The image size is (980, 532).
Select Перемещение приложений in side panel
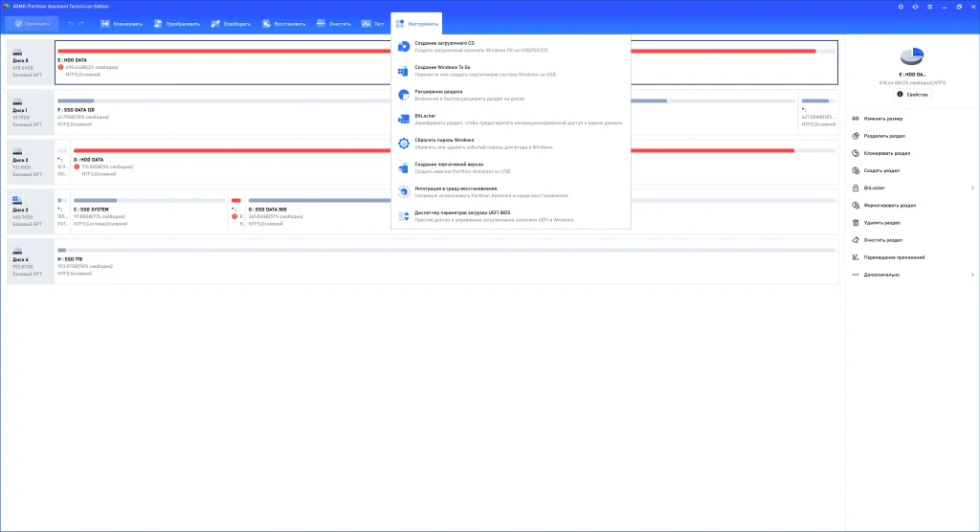point(893,257)
